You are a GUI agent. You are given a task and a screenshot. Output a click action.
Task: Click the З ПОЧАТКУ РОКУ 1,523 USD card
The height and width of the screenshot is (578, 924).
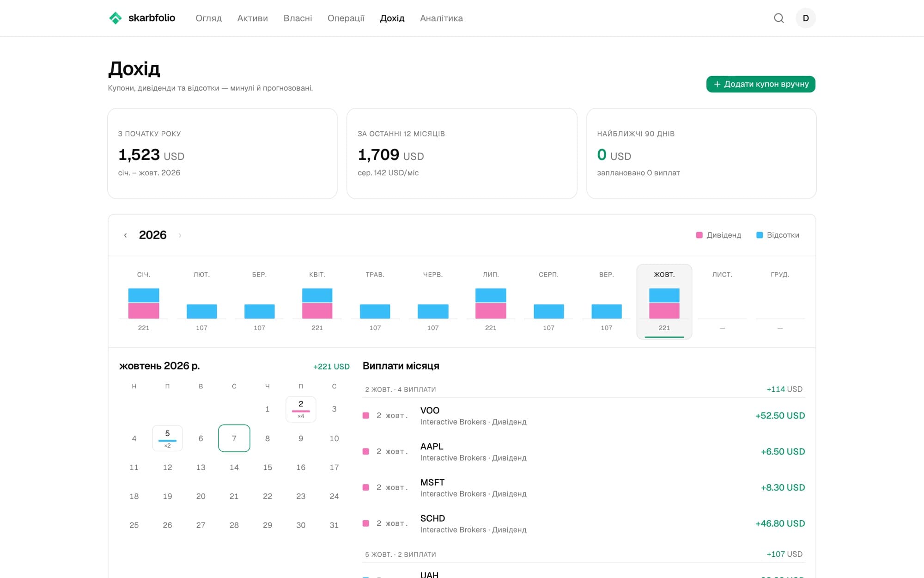[222, 154]
